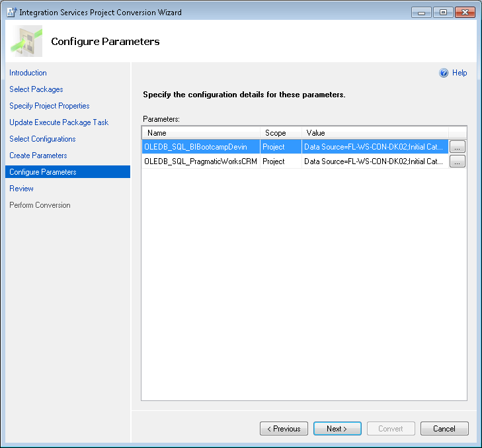
Task: Jump to Update Execute Package Task
Action: click(59, 122)
